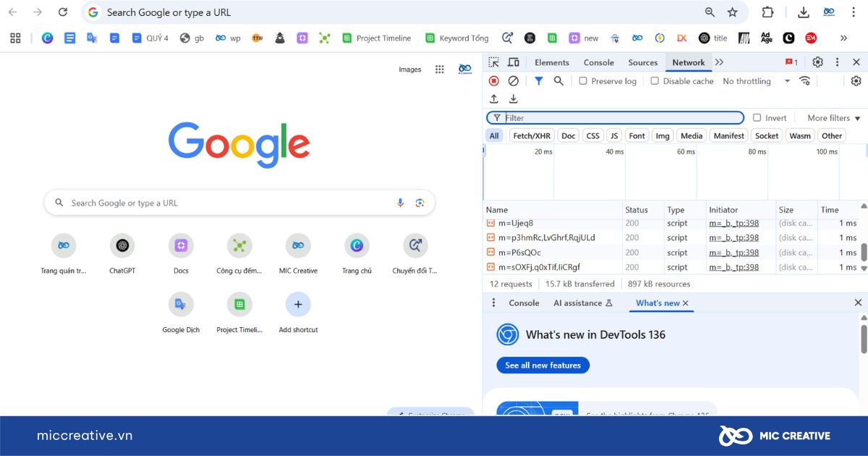Viewport: 868px width, 456px height.
Task: Toggle the JS type filter
Action: click(x=614, y=135)
